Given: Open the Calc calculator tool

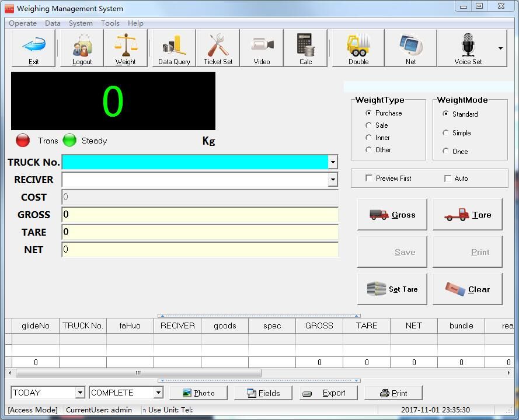Looking at the screenshot, I should click(x=305, y=48).
